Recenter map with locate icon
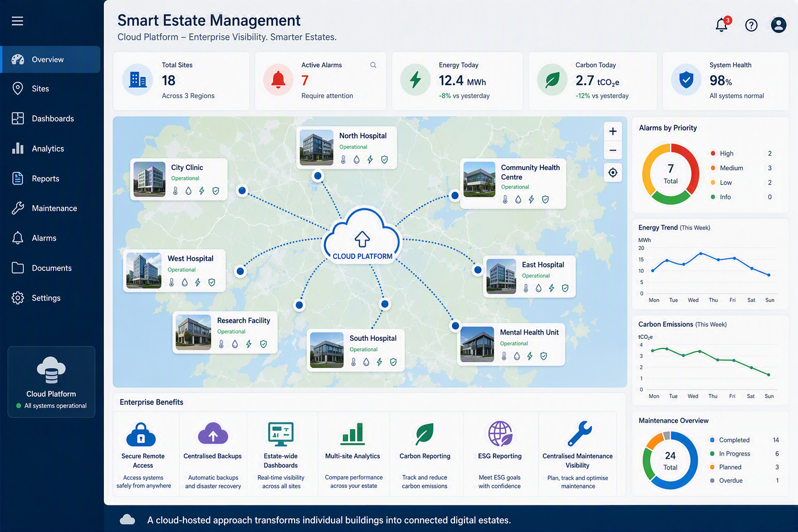The height and width of the screenshot is (532, 798). pyautogui.click(x=613, y=172)
